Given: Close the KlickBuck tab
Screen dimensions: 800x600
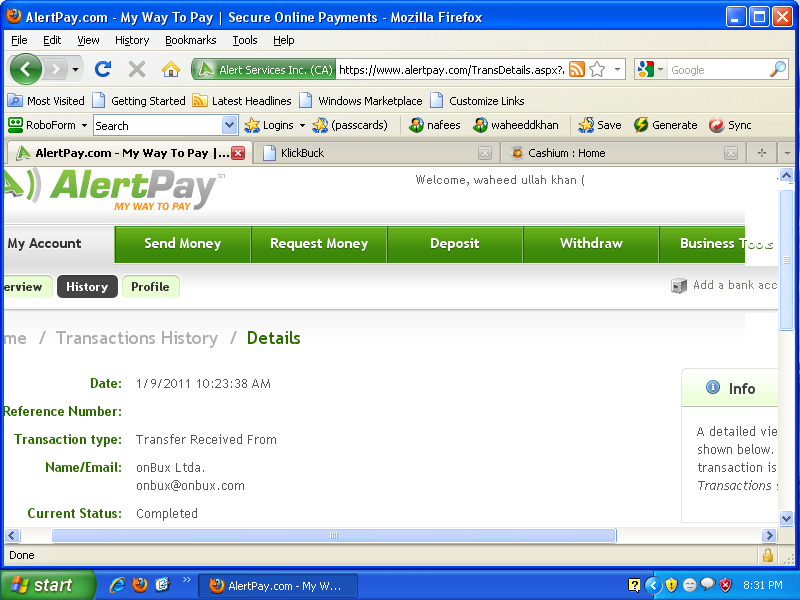Looking at the screenshot, I should (485, 153).
